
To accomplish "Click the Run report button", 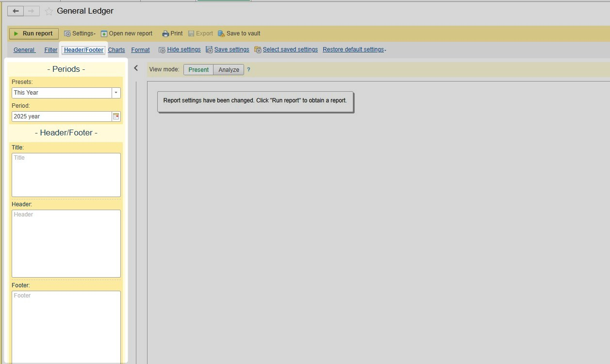I will click(x=33, y=33).
